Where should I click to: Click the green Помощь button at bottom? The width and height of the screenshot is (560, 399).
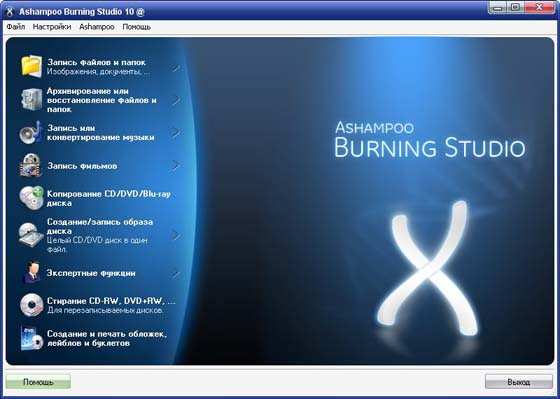pyautogui.click(x=38, y=382)
